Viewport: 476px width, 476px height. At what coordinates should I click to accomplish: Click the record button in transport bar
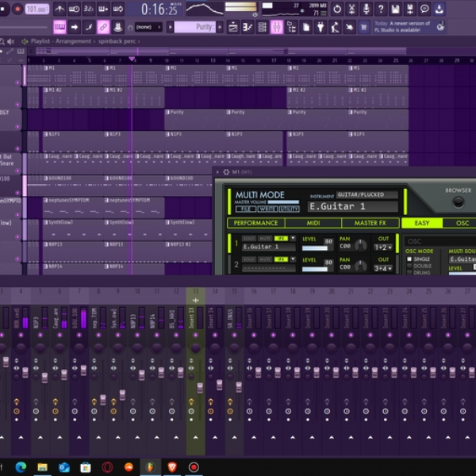[17, 9]
